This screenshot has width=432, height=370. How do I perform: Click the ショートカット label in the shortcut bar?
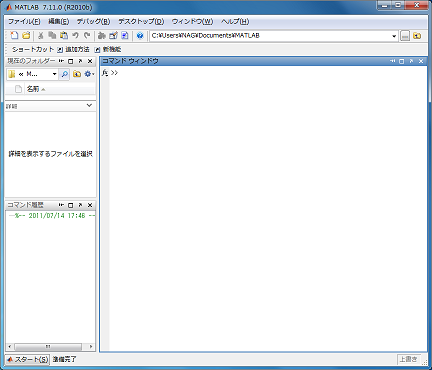coord(33,49)
